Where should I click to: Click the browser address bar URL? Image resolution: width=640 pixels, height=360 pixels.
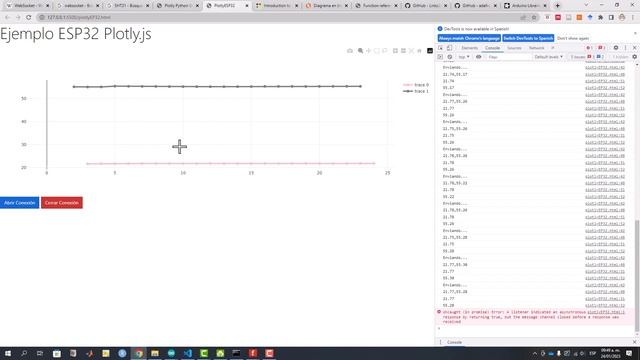[x=79, y=17]
